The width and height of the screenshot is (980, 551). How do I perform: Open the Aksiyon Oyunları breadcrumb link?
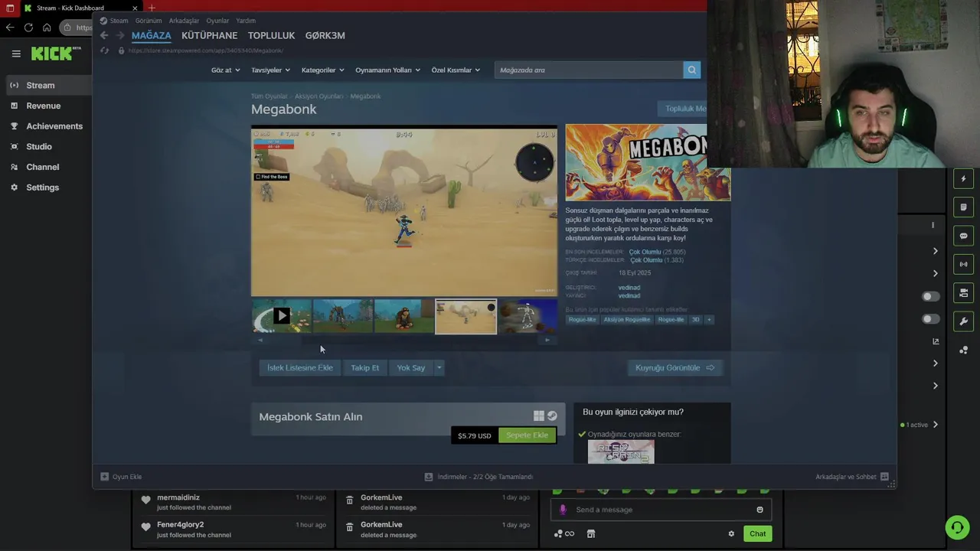point(318,96)
